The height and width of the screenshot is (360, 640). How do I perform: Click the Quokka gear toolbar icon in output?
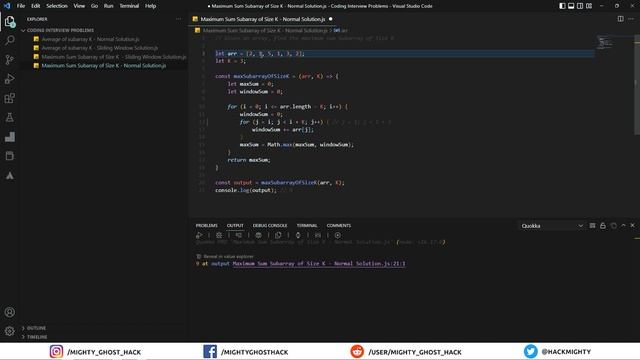(219, 235)
